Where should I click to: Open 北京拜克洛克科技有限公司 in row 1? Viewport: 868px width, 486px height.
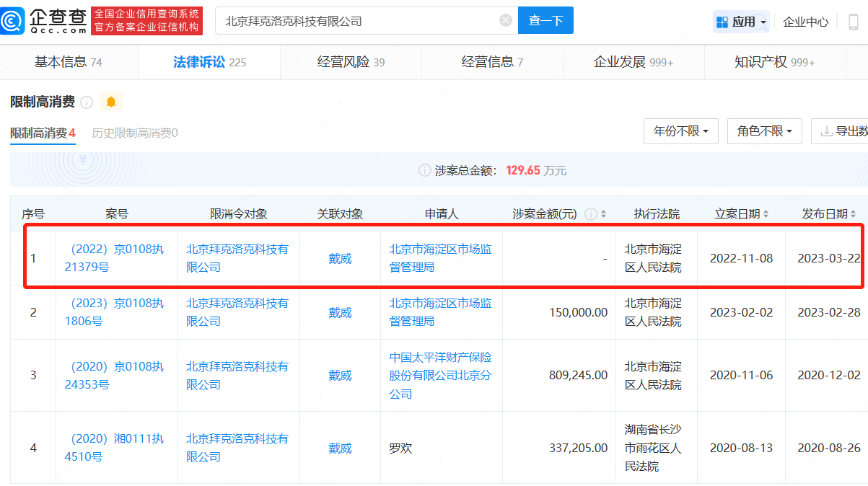(237, 258)
